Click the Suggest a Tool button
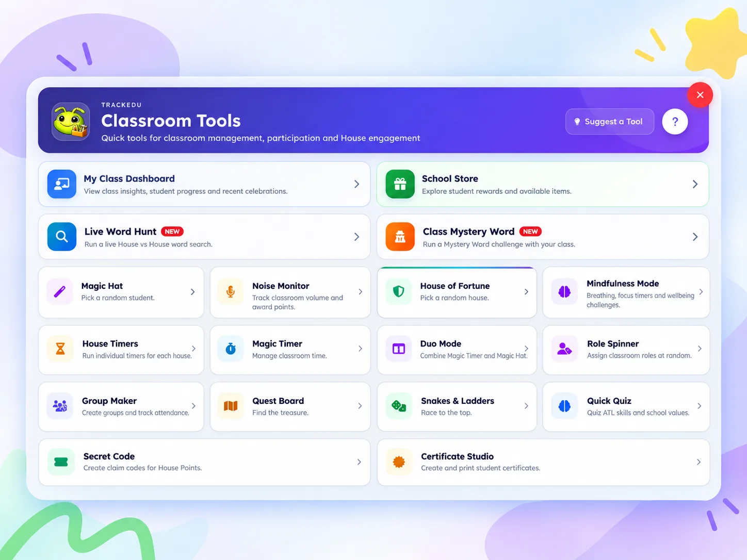Viewport: 747px width, 560px height. (x=609, y=122)
